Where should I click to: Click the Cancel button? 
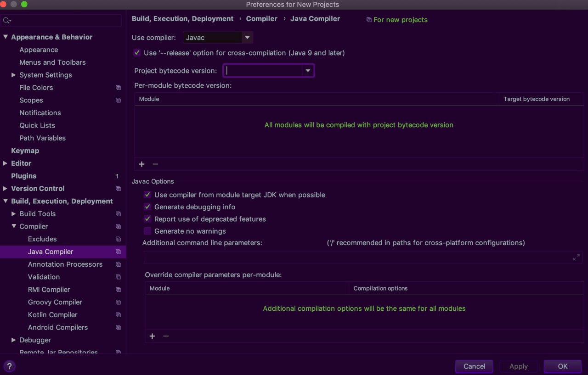point(474,366)
